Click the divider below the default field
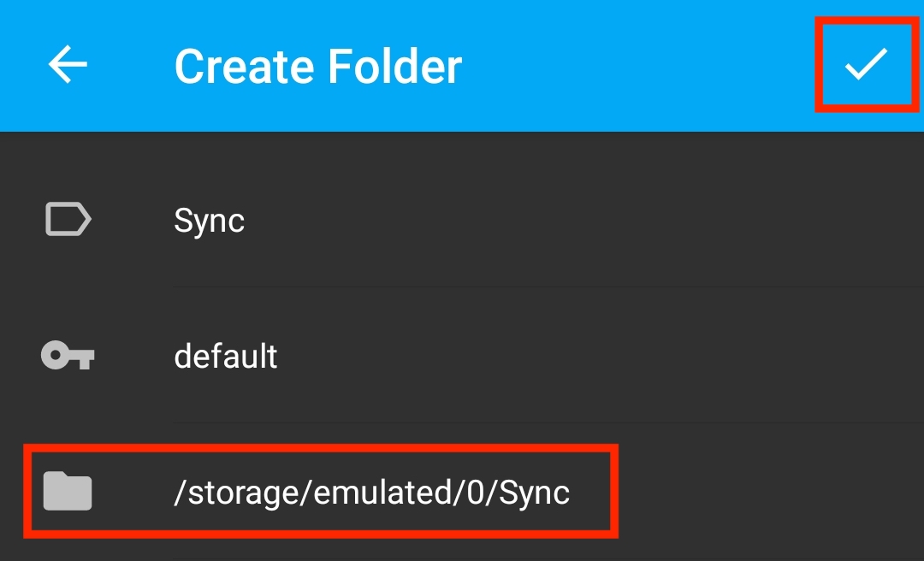The height and width of the screenshot is (561, 924). tap(548, 422)
